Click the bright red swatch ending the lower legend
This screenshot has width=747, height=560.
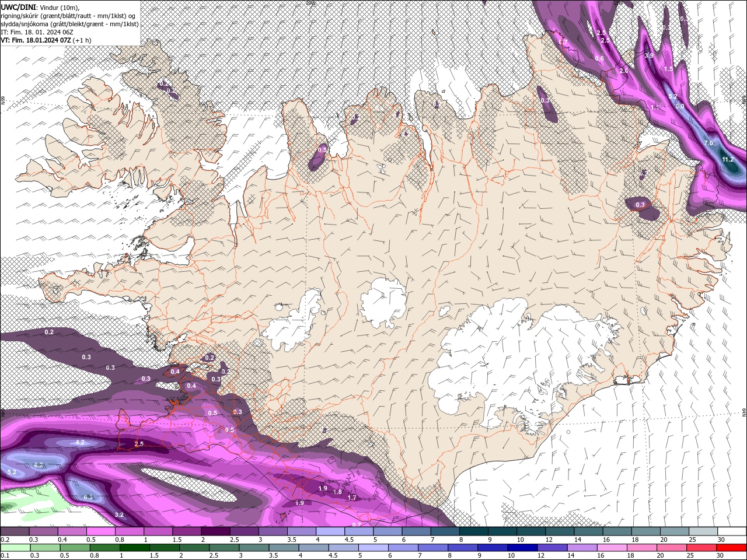coord(731,548)
